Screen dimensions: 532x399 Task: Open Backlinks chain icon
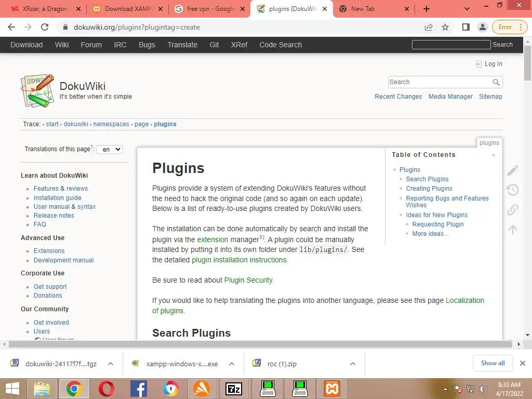pos(513,210)
